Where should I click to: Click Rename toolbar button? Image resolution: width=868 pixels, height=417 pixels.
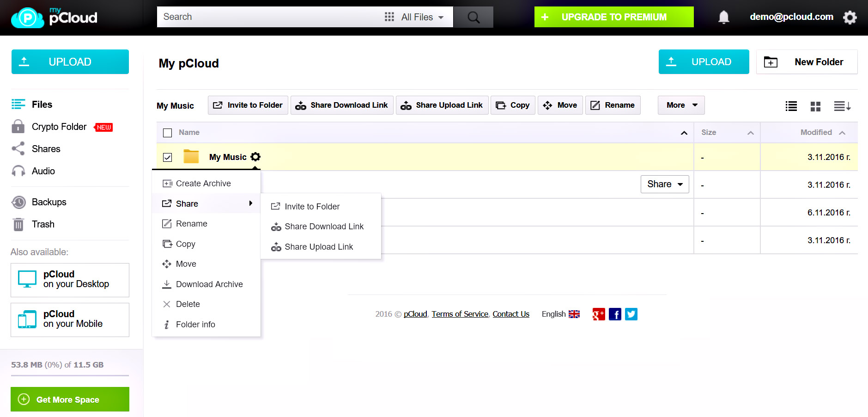(x=613, y=105)
